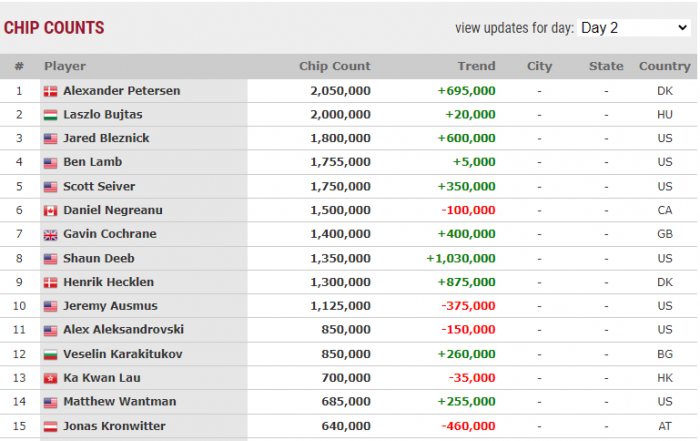Image resolution: width=700 pixels, height=441 pixels.
Task: Click the Denmark flag beside Henrik Hecklen
Action: (50, 283)
